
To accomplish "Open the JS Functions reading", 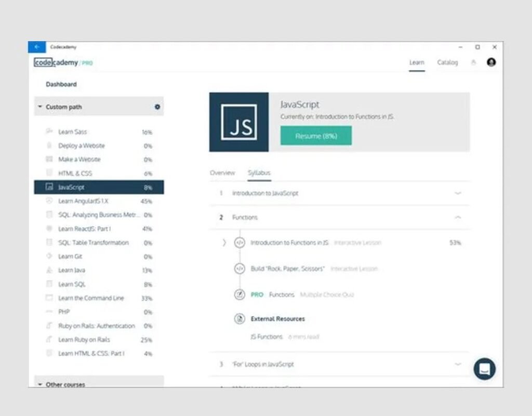I will click(x=267, y=336).
